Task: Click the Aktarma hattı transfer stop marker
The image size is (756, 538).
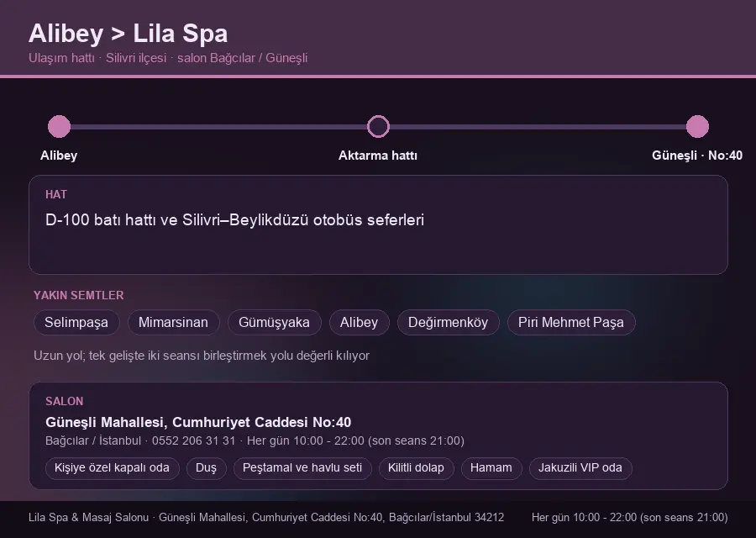Action: click(378, 126)
